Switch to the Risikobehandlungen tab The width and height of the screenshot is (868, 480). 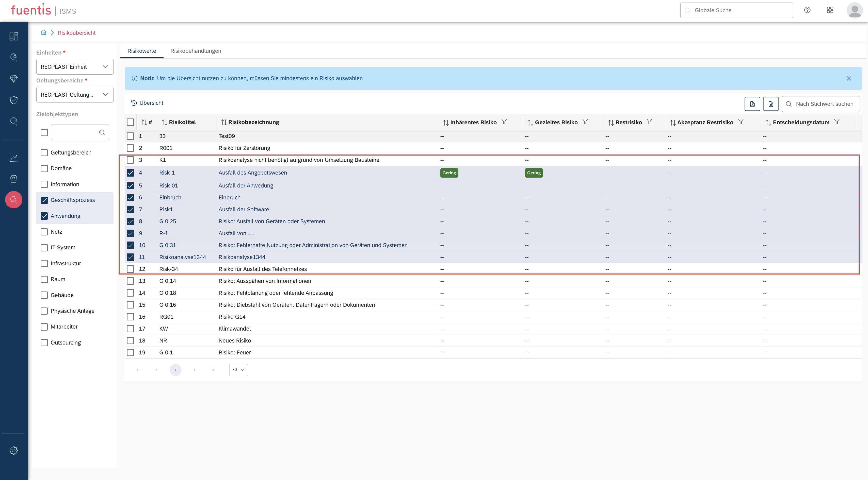pos(196,51)
